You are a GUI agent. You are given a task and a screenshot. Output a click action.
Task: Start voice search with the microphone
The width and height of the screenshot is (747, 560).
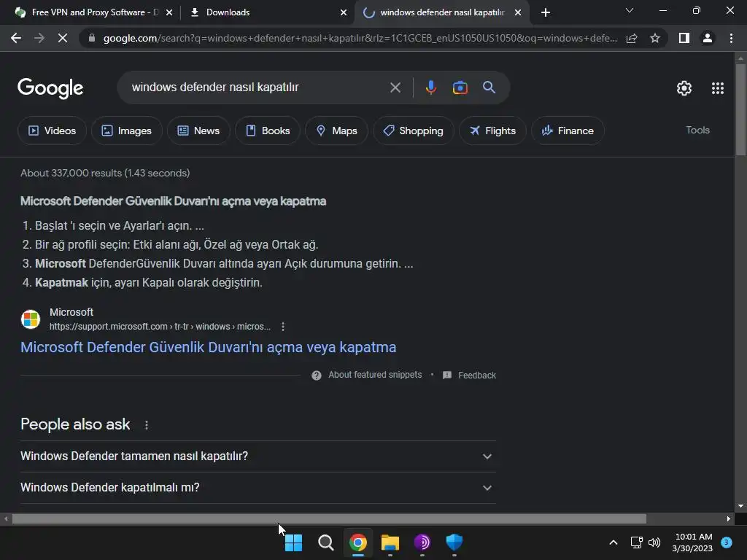(430, 87)
